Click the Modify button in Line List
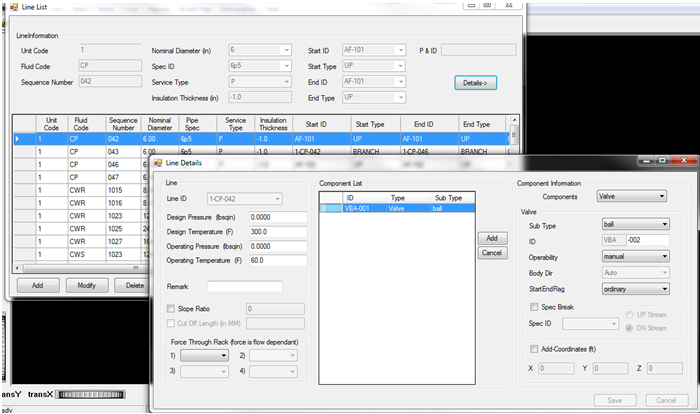The image size is (700, 414). click(x=86, y=285)
